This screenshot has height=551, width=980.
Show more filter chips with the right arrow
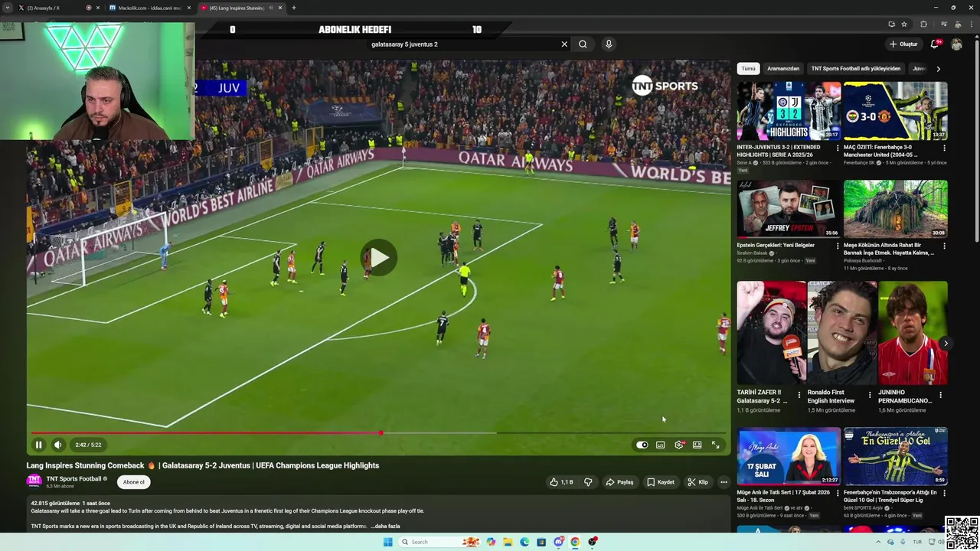coord(939,69)
